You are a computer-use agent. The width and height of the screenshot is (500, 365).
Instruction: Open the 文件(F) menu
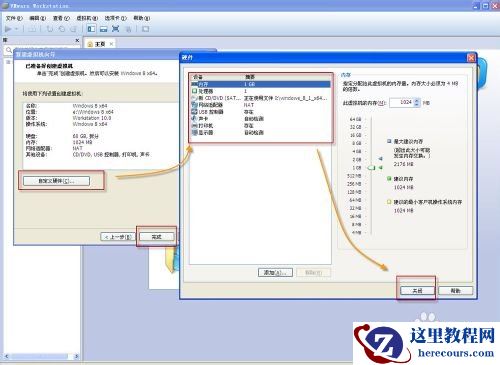[x=14, y=18]
